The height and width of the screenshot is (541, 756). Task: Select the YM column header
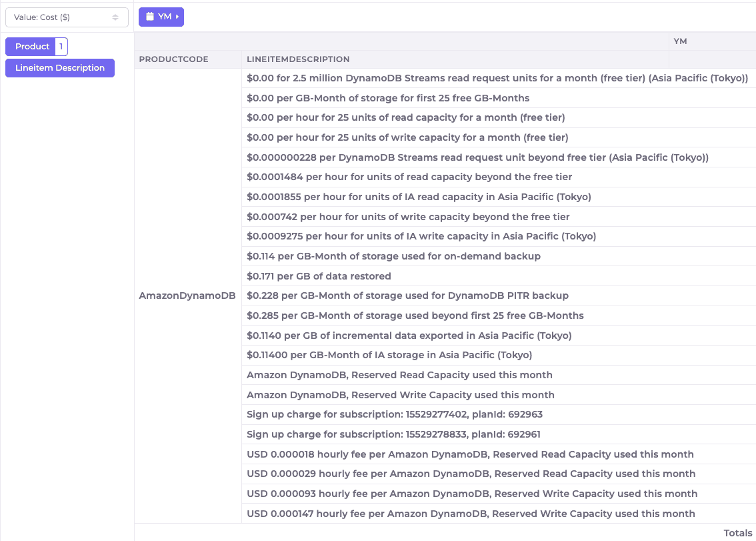click(681, 41)
